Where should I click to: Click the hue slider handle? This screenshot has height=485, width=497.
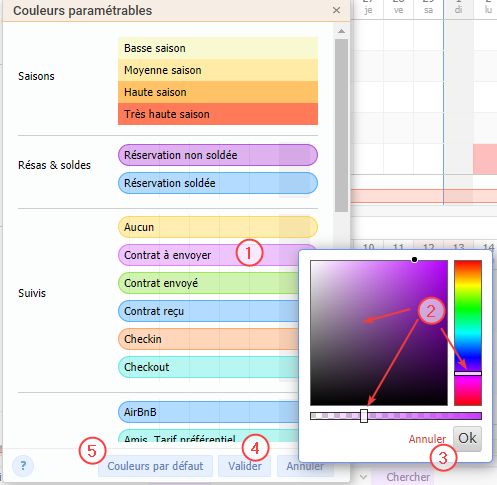[468, 374]
